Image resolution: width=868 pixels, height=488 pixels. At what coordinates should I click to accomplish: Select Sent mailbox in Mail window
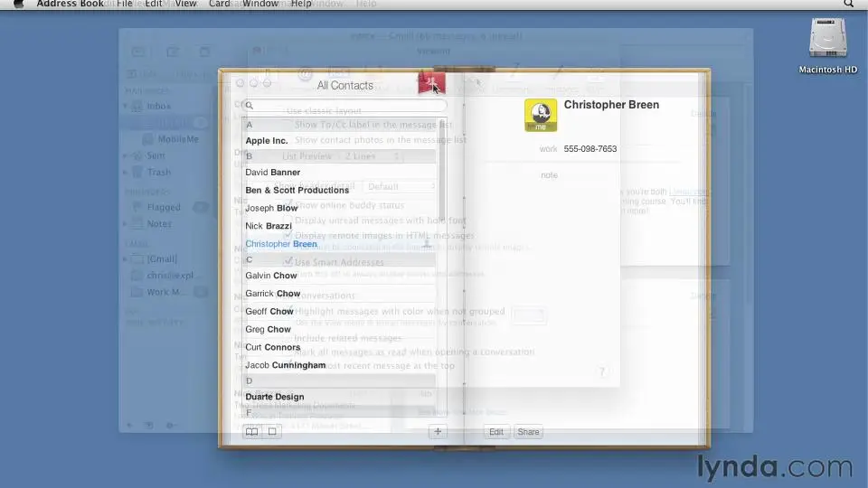pos(156,155)
